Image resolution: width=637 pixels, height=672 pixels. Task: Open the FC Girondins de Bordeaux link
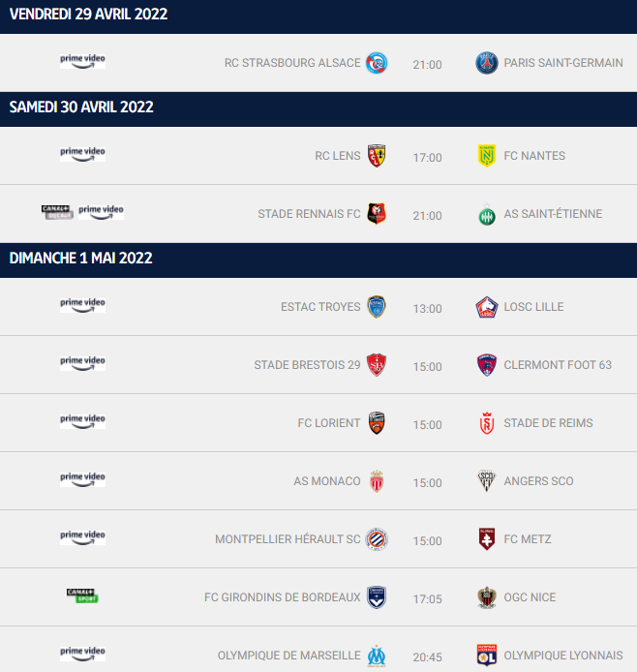283,597
